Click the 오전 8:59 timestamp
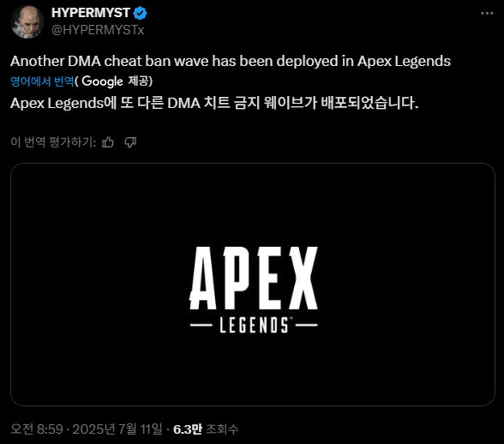Viewport: 504px width, 444px height. (37, 429)
